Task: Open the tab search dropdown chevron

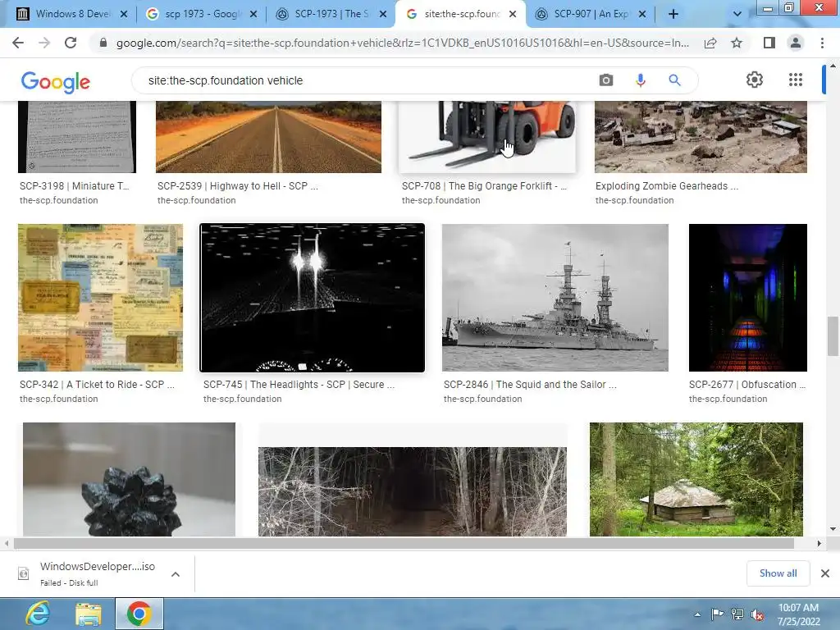Action: (737, 14)
